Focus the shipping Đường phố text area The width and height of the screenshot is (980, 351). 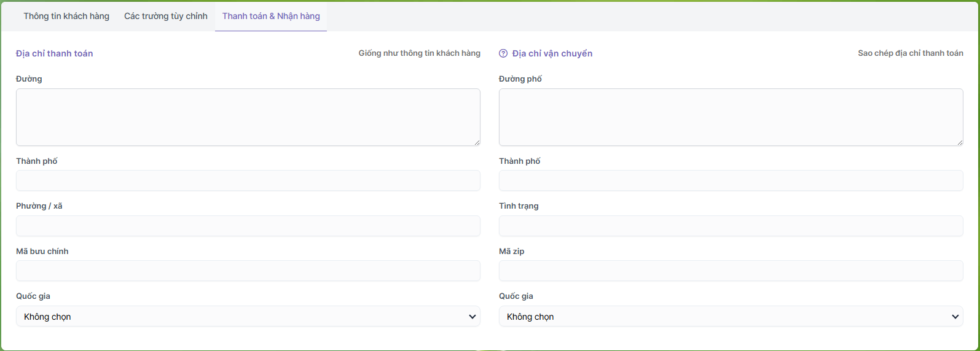click(x=731, y=117)
